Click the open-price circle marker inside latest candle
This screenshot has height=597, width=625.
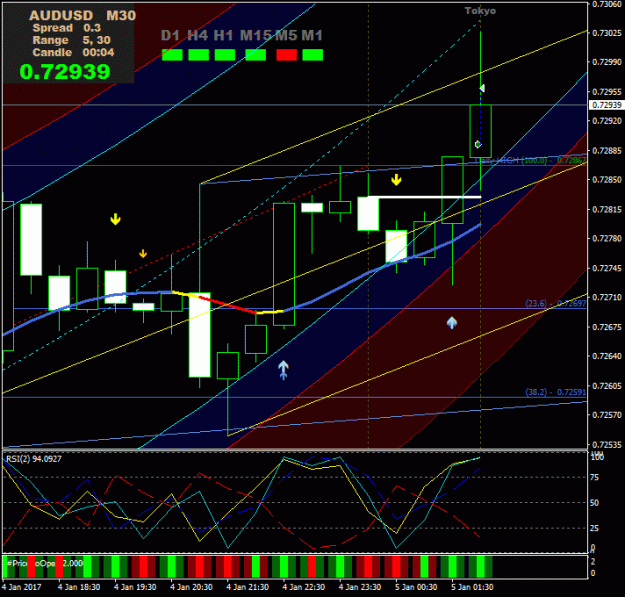coord(478,144)
